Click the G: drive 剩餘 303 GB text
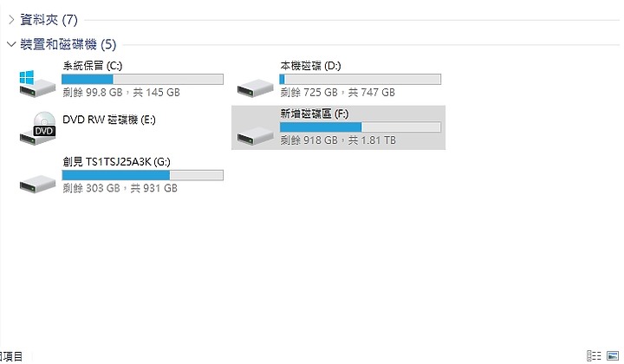The height and width of the screenshot is (364, 624). (91, 188)
